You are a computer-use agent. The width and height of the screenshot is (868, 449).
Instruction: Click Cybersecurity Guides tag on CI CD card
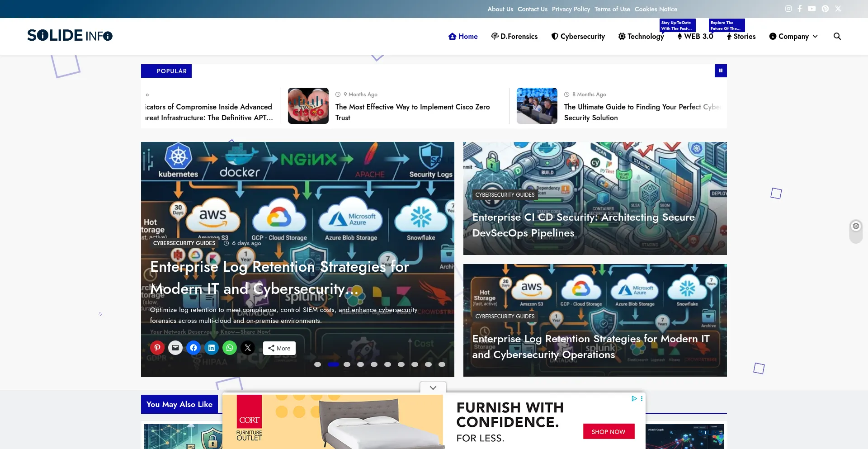point(505,195)
